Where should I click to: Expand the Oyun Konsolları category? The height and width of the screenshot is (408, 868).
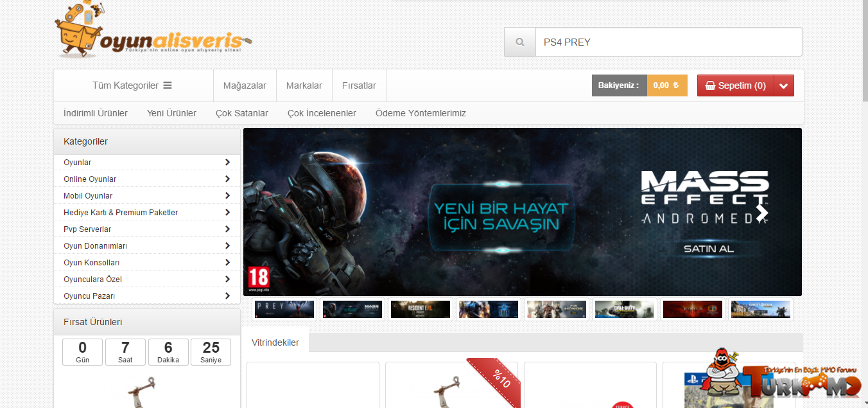click(x=227, y=263)
